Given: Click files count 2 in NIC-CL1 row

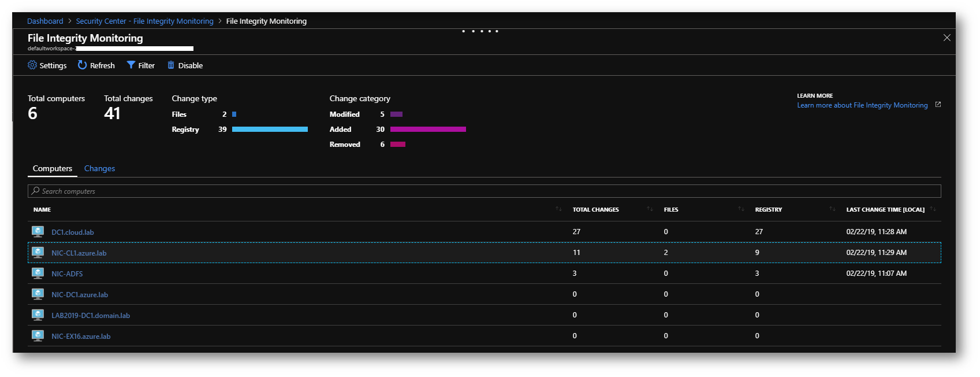Looking at the screenshot, I should tap(666, 253).
